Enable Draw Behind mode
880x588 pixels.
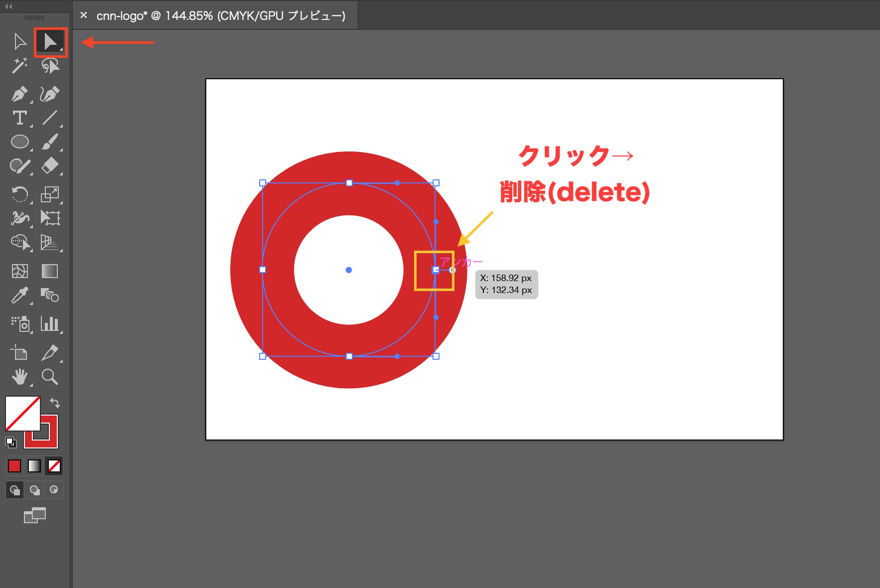pyautogui.click(x=34, y=490)
